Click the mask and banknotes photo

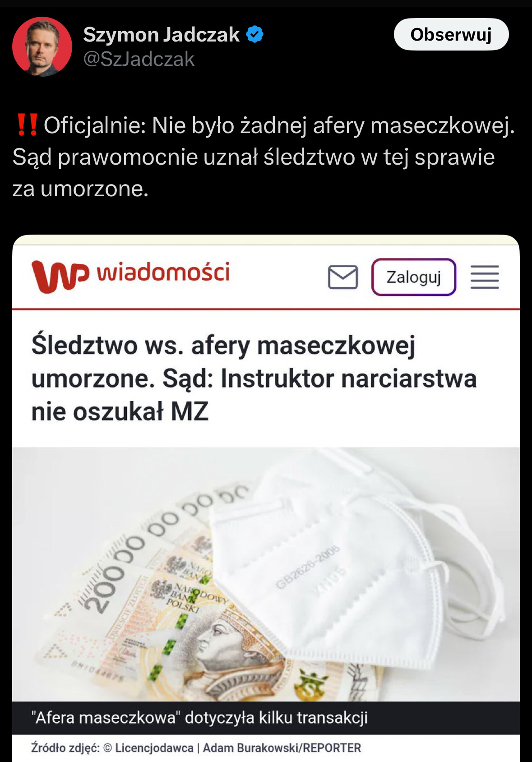[266, 574]
